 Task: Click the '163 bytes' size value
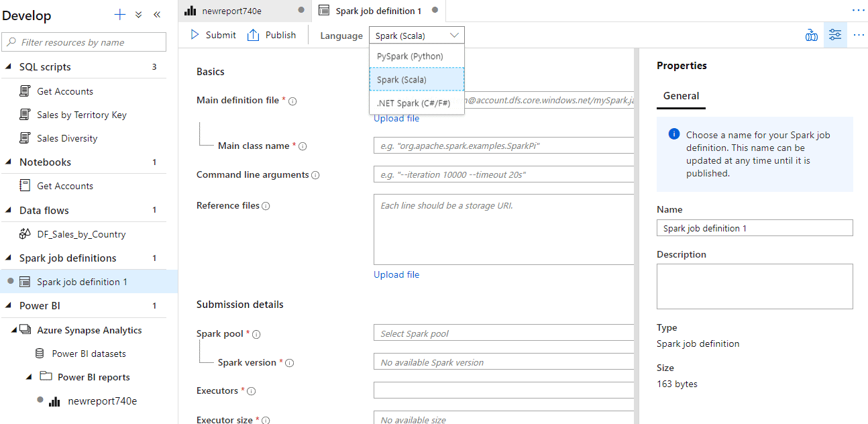coord(677,384)
